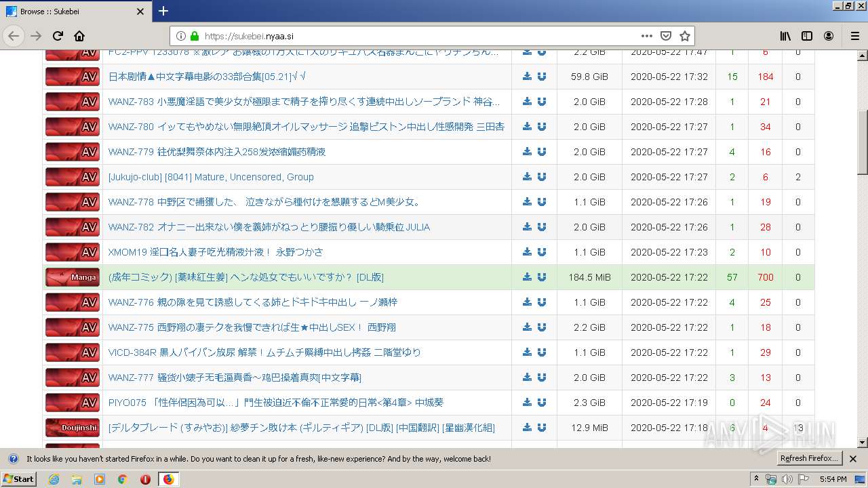Click the 184.5 MiB size cell

589,277
